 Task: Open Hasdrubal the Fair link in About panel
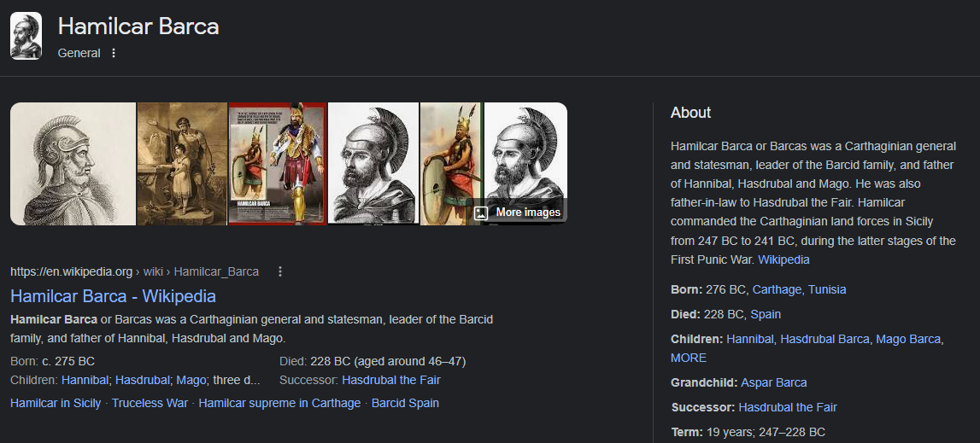pyautogui.click(x=788, y=407)
